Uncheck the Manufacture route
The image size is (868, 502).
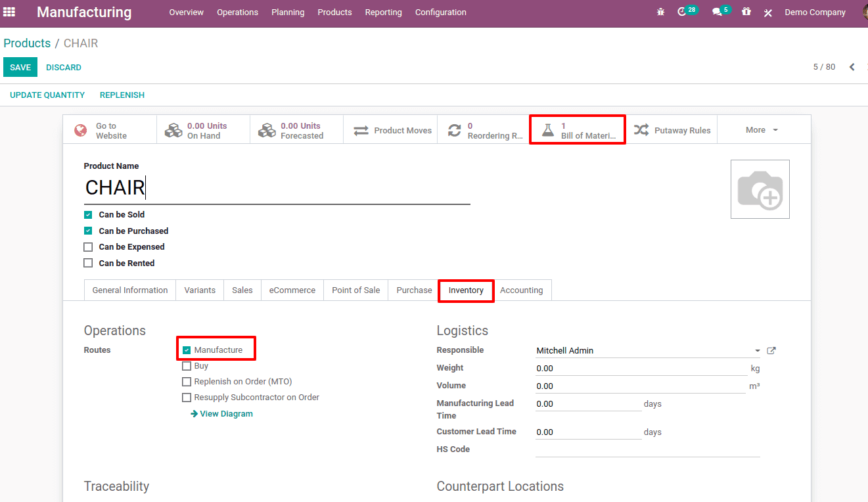coord(187,350)
